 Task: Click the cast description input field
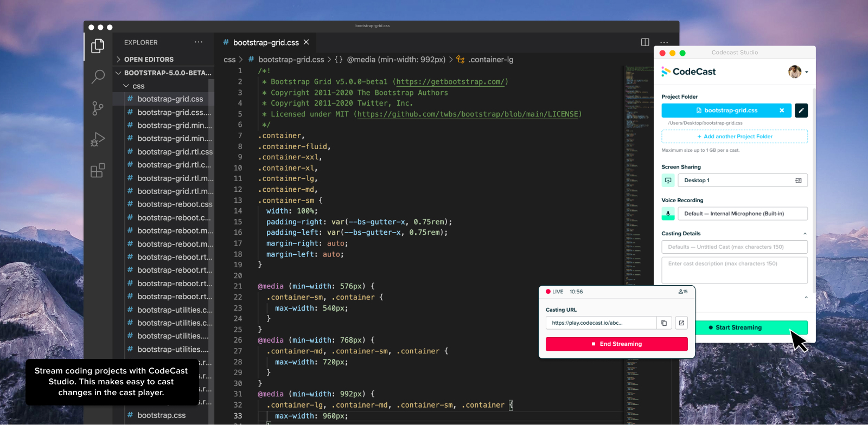[735, 269]
